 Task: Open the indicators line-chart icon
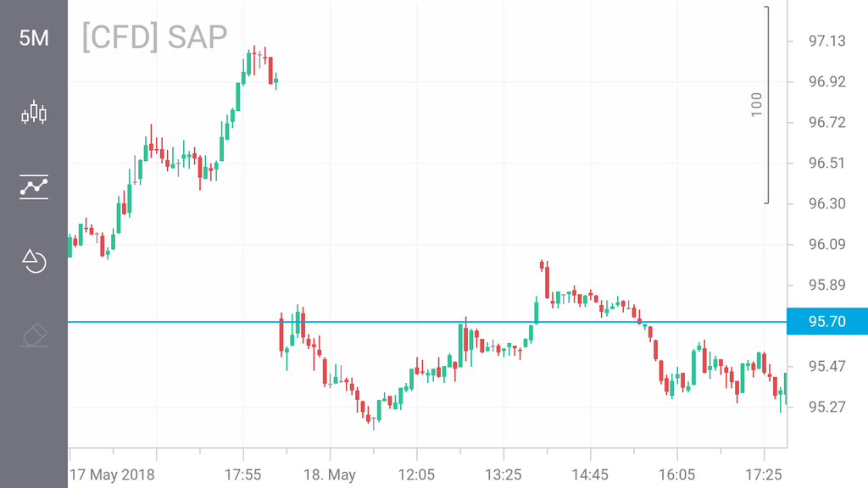point(34,186)
